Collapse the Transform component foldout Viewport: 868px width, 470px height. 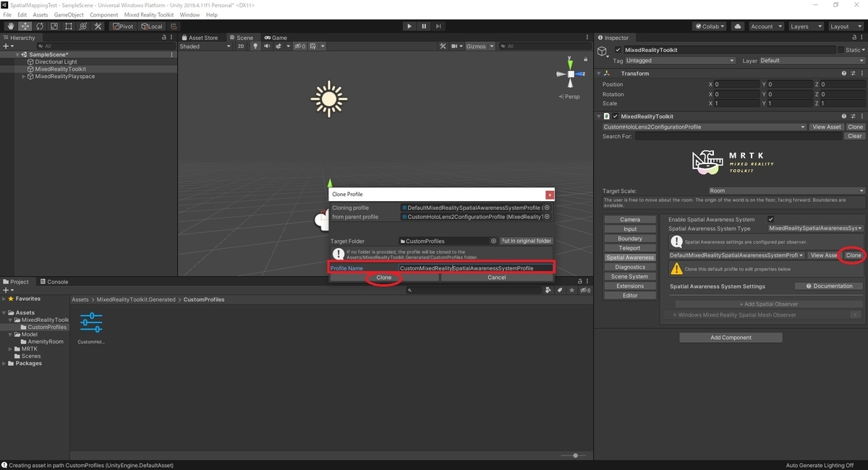tap(599, 73)
